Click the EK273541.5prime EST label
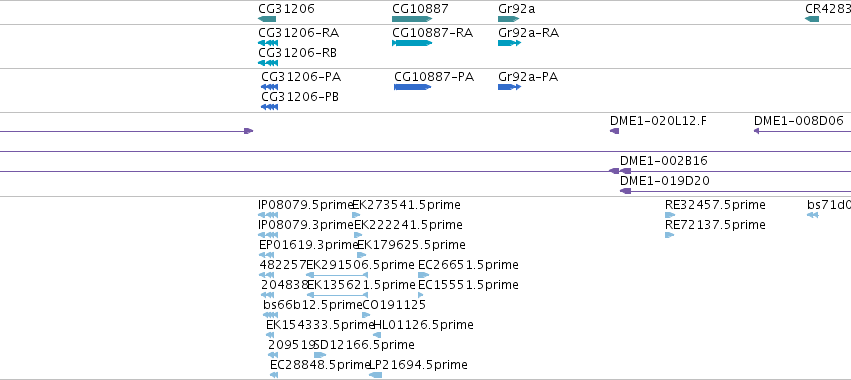This screenshot has width=851, height=380. pyautogui.click(x=407, y=205)
